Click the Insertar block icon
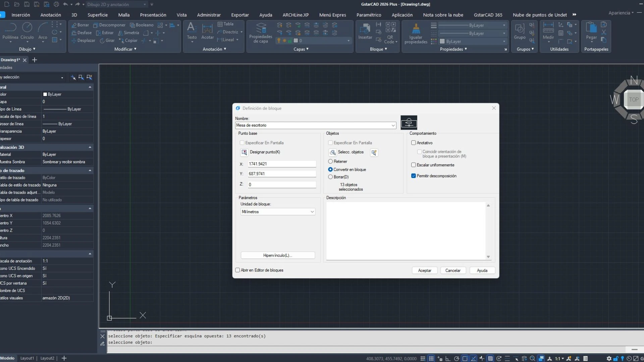This screenshot has width=644, height=362. coord(365,30)
